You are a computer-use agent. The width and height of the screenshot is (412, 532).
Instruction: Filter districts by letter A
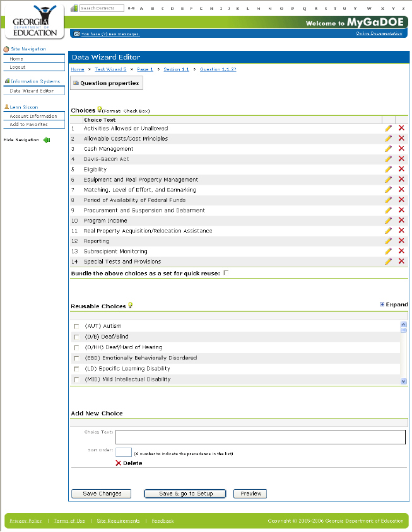point(141,8)
